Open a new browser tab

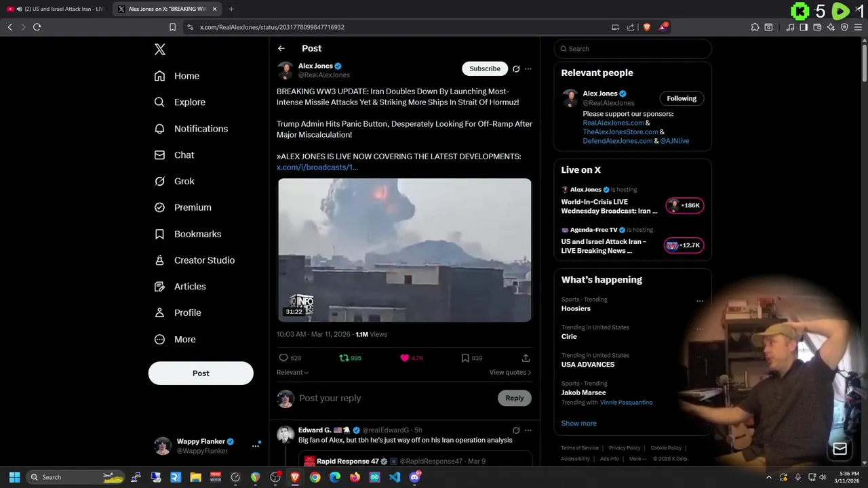coord(231,9)
